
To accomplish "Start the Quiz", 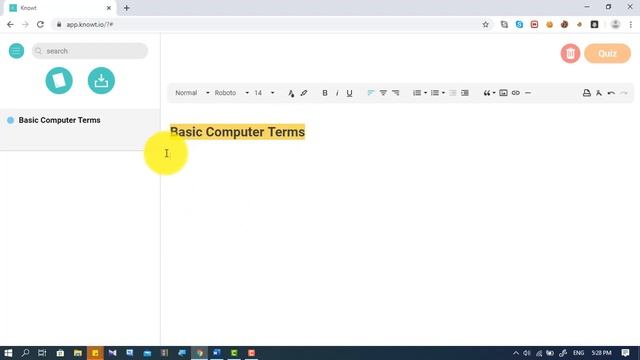I will tap(607, 53).
